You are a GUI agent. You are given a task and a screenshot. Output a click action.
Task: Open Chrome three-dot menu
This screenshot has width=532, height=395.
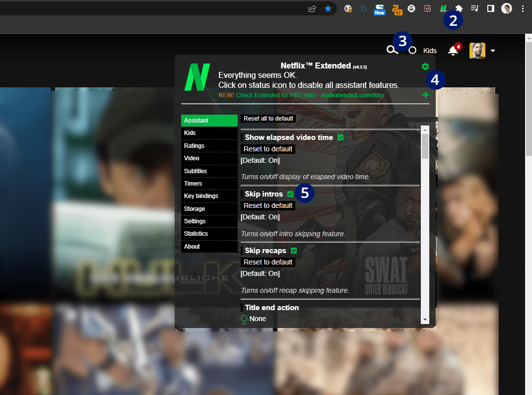pos(523,9)
